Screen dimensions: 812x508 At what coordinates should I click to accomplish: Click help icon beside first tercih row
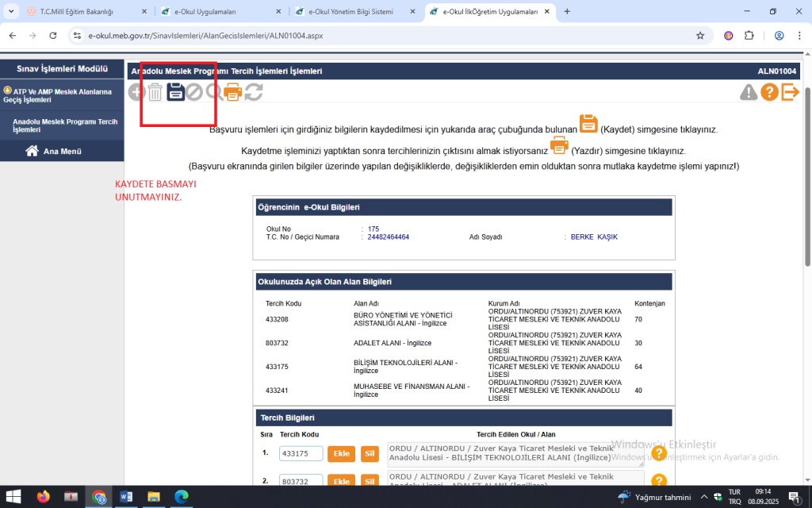[658, 454]
